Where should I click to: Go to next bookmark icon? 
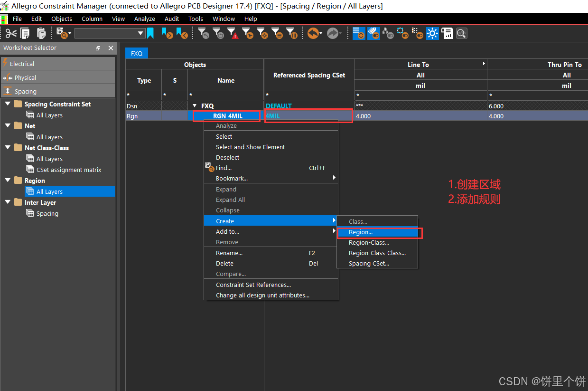pyautogui.click(x=167, y=33)
